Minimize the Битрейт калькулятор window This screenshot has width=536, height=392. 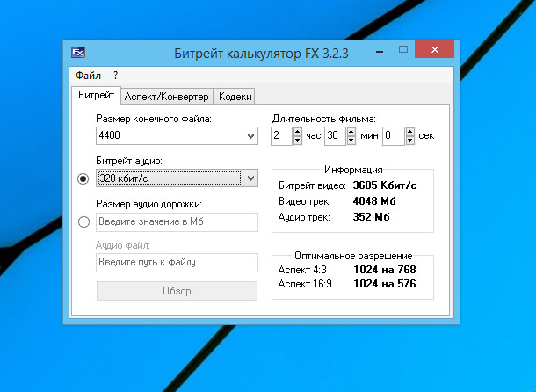pos(380,50)
